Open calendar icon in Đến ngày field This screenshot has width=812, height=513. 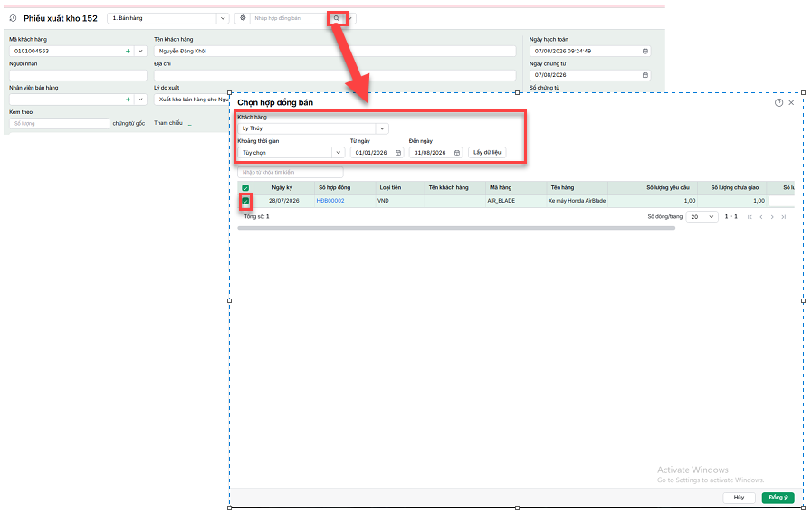(457, 153)
